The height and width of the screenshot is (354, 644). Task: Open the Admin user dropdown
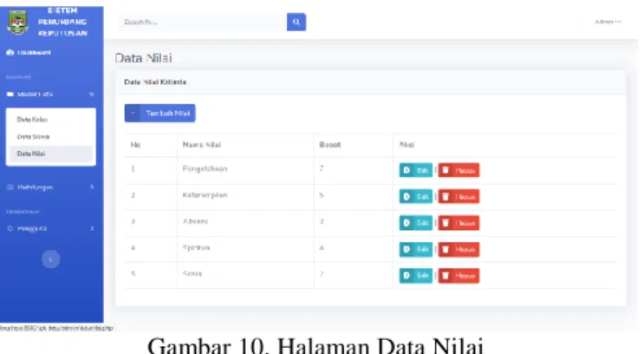click(608, 22)
